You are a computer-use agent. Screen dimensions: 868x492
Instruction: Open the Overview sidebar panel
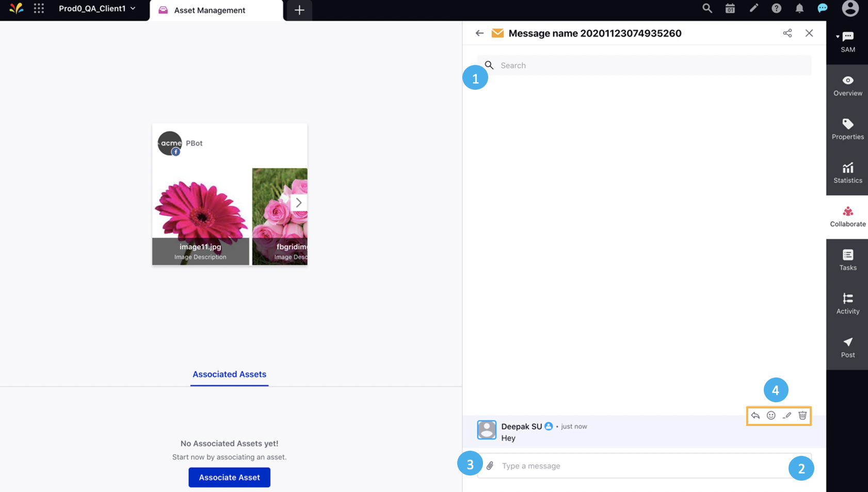tap(847, 86)
